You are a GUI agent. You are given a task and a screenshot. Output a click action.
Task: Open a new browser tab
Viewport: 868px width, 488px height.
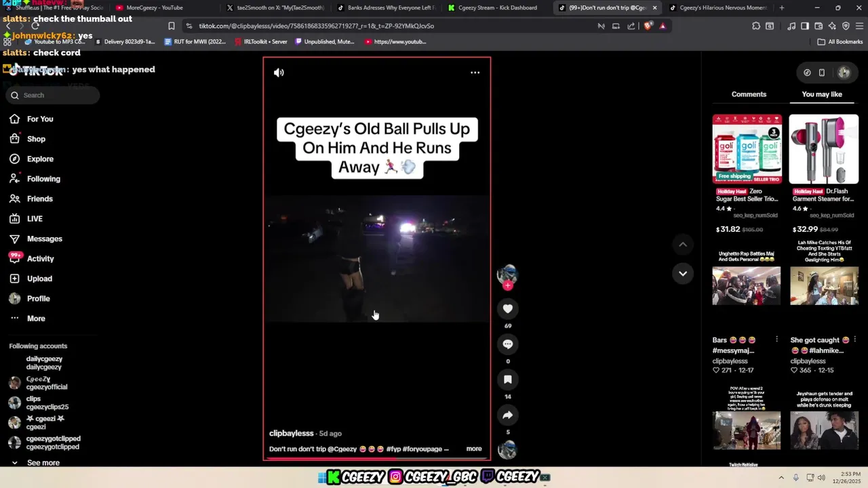click(782, 8)
